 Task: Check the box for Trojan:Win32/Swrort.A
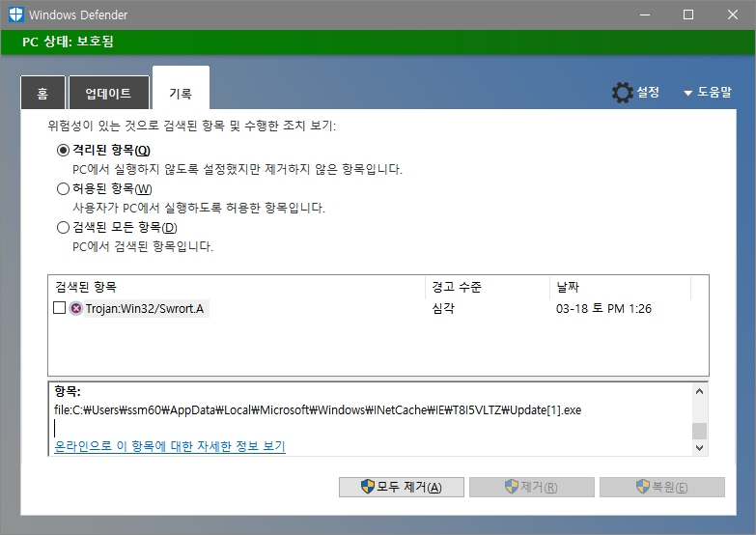59,308
